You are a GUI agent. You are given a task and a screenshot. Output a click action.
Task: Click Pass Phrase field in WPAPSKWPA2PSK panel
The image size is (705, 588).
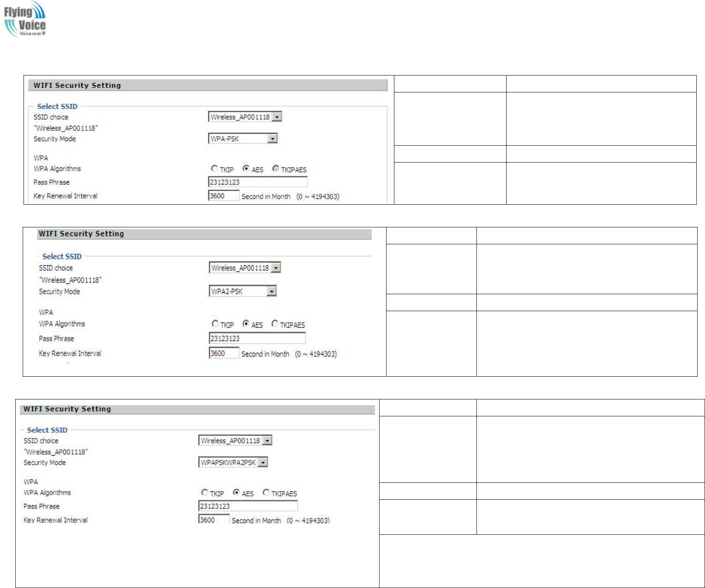point(248,506)
